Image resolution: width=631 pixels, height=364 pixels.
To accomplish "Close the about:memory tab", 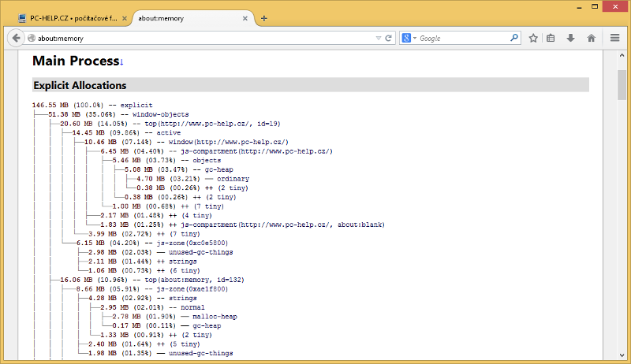I will coord(245,18).
